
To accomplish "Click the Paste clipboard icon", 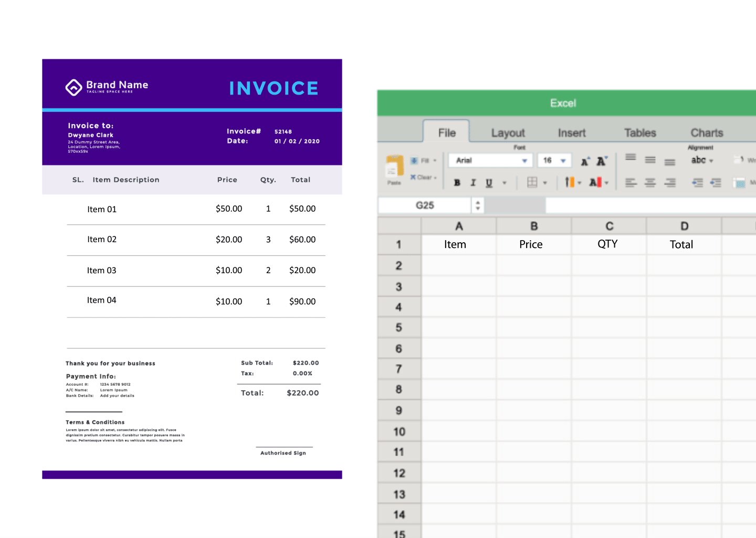I will (394, 168).
